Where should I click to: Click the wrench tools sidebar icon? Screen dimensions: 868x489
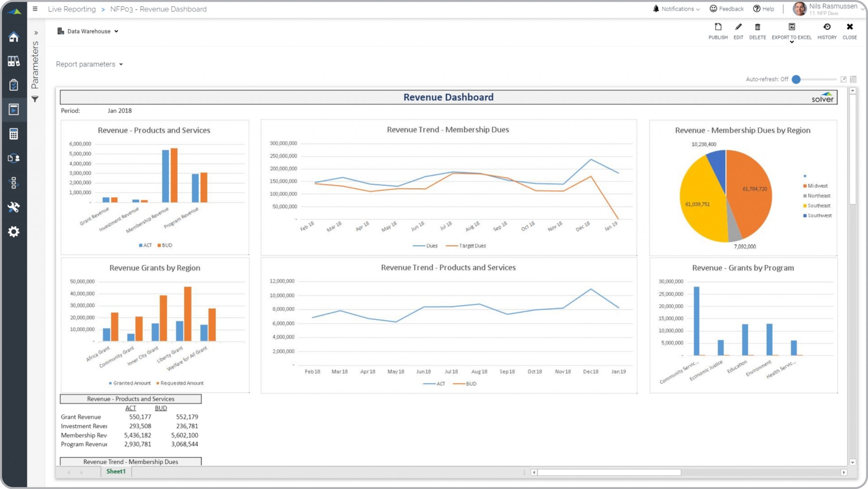coord(14,207)
